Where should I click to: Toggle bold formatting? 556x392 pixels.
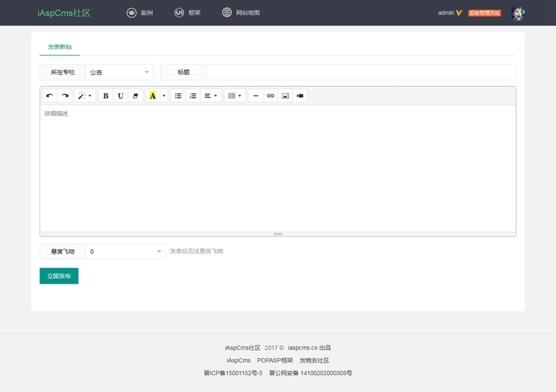tap(106, 96)
